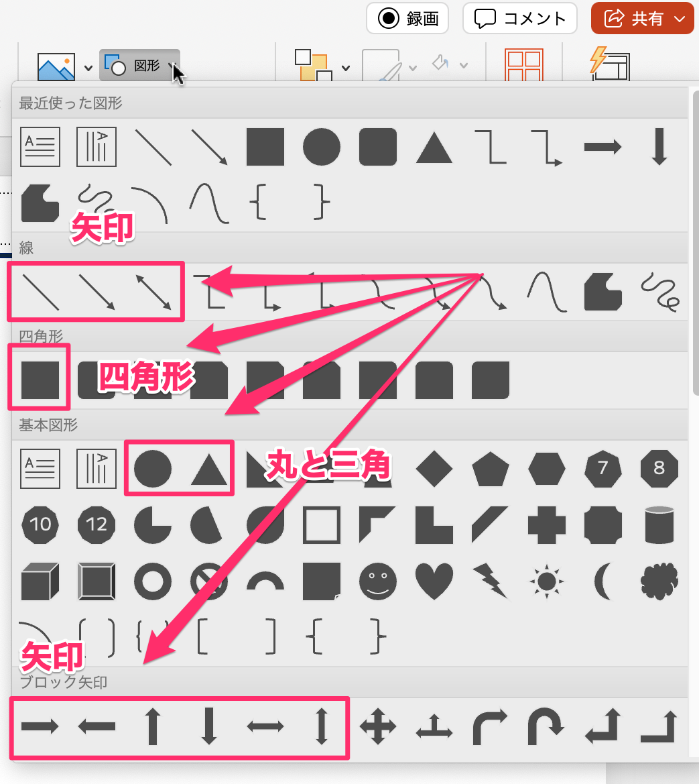This screenshot has width=699, height=784.
Task: Choose rounded rectangle in 最近使った図形
Action: pyautogui.click(x=378, y=147)
